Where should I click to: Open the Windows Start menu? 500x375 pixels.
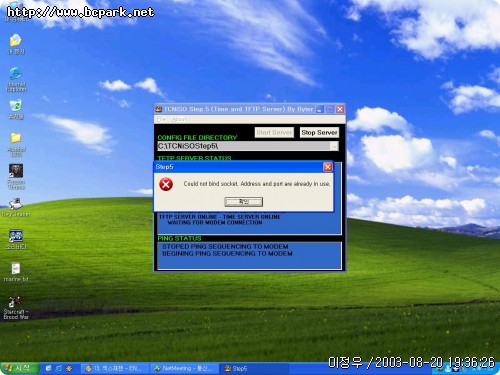(19, 368)
